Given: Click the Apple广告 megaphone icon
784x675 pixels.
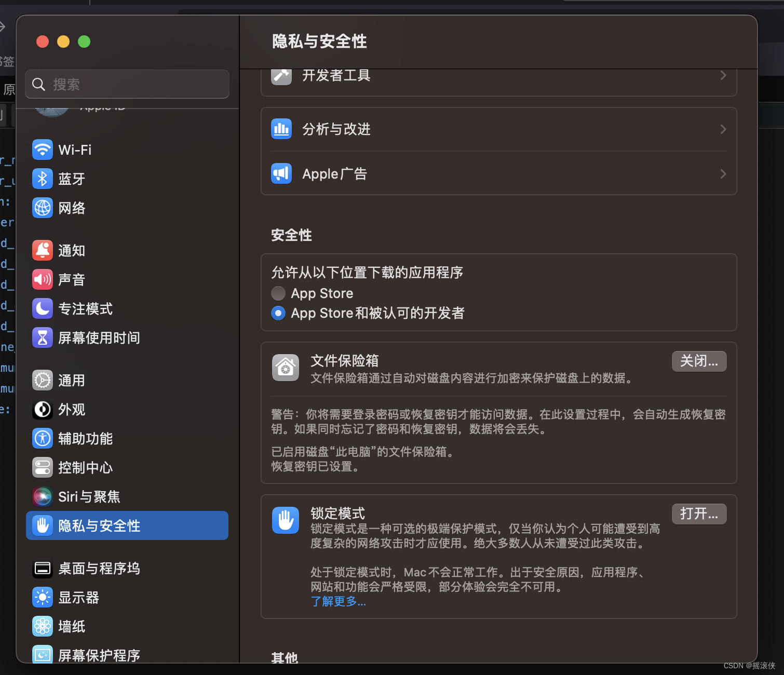Looking at the screenshot, I should coord(281,174).
